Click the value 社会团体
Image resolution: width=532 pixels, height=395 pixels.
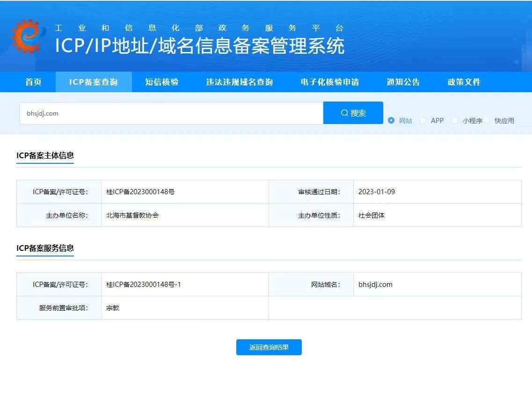pos(372,215)
